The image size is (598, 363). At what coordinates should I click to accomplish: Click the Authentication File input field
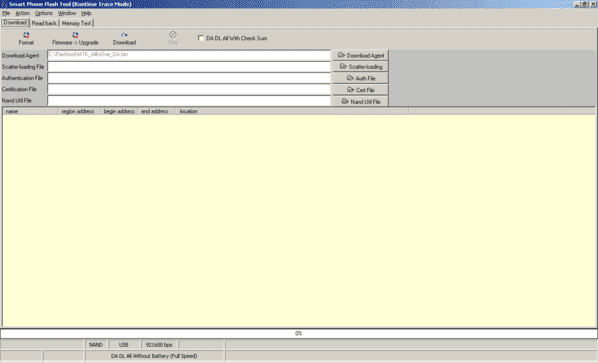pos(189,78)
